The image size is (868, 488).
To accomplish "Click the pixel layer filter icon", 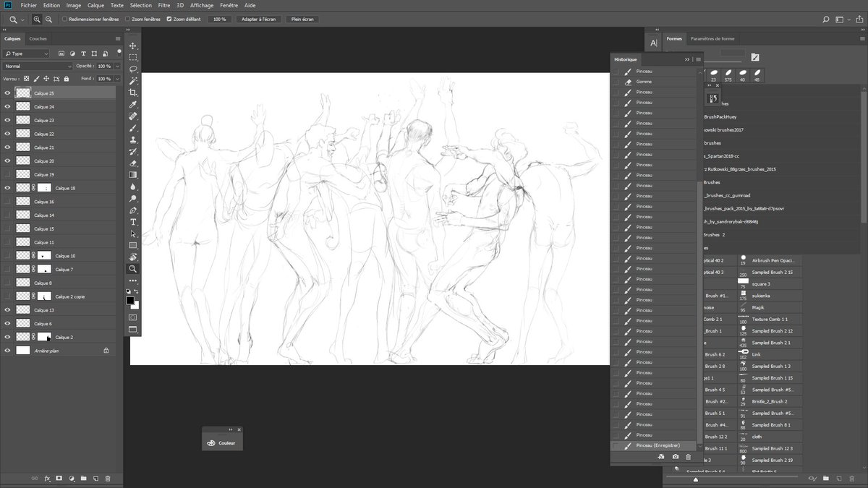I will point(61,53).
